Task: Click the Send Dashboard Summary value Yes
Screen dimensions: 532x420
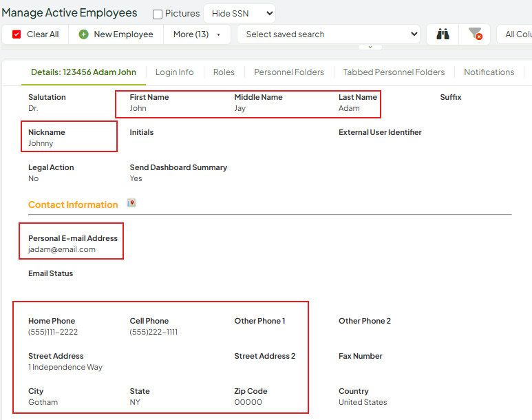Action: 136,178
